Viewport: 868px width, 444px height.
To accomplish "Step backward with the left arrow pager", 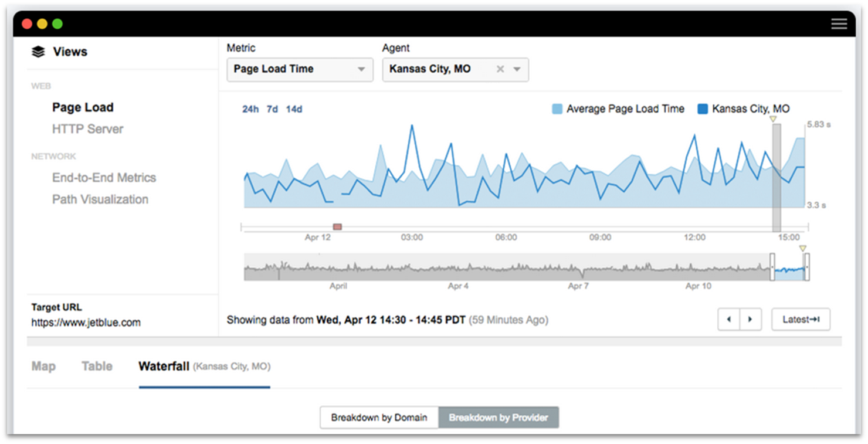I will click(x=729, y=319).
